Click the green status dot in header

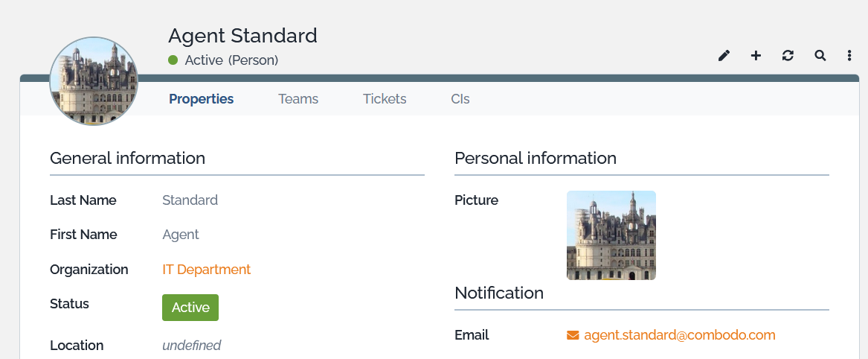173,60
